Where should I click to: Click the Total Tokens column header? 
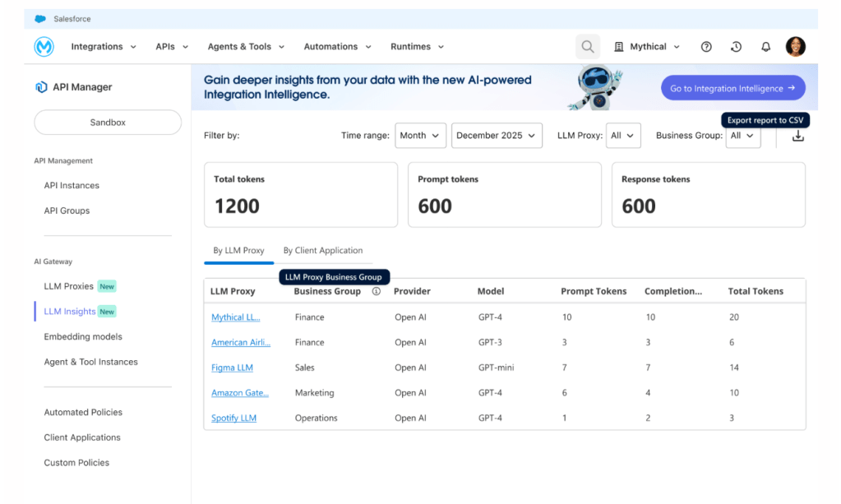coord(756,291)
